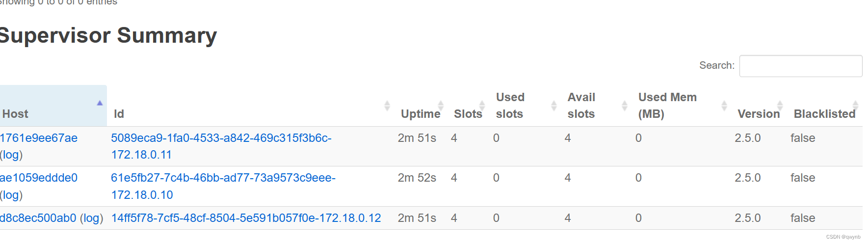
Task: Sort by Slots column arrows
Action: (482, 106)
